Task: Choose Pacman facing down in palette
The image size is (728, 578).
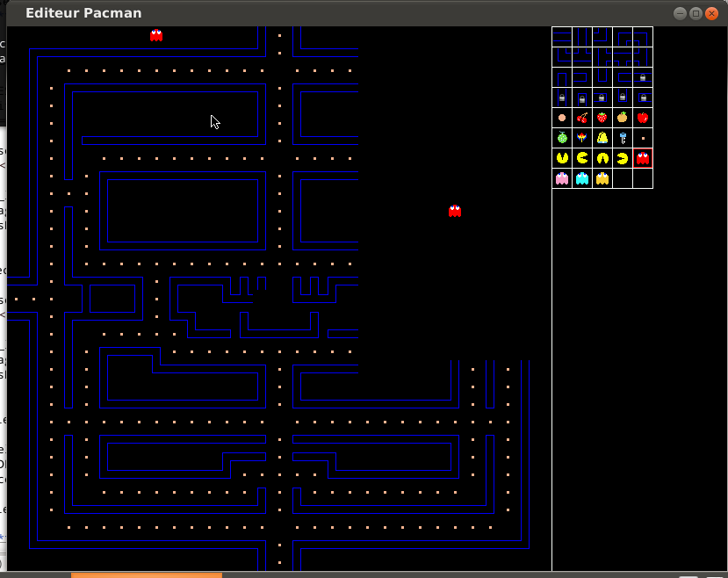Action: (602, 158)
